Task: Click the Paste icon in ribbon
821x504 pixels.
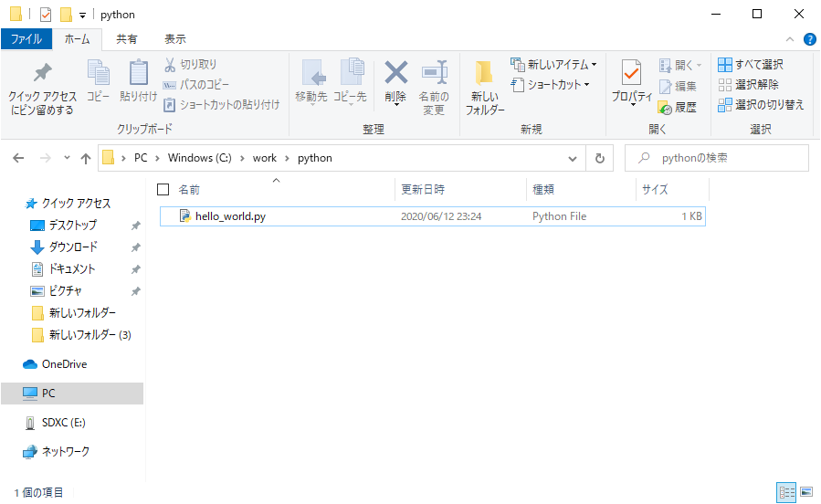Action: (138, 74)
